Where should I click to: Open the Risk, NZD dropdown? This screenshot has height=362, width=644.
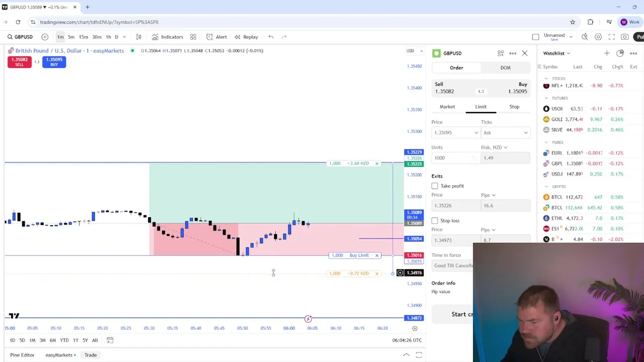coord(494,147)
